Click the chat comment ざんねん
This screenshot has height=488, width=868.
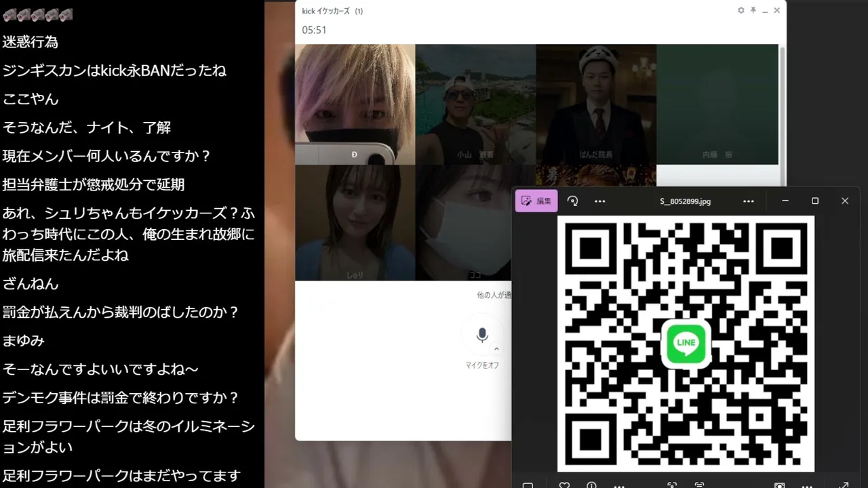tap(31, 284)
